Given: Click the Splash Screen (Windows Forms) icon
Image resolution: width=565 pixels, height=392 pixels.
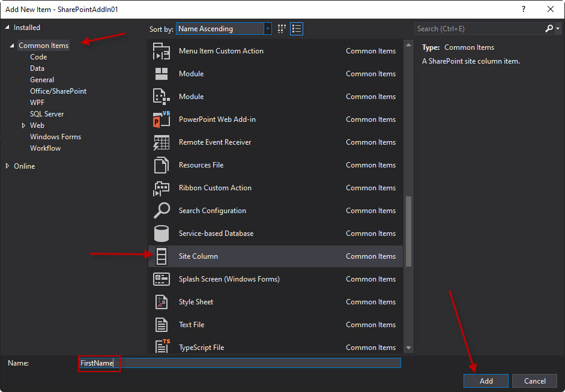Looking at the screenshot, I should (162, 279).
